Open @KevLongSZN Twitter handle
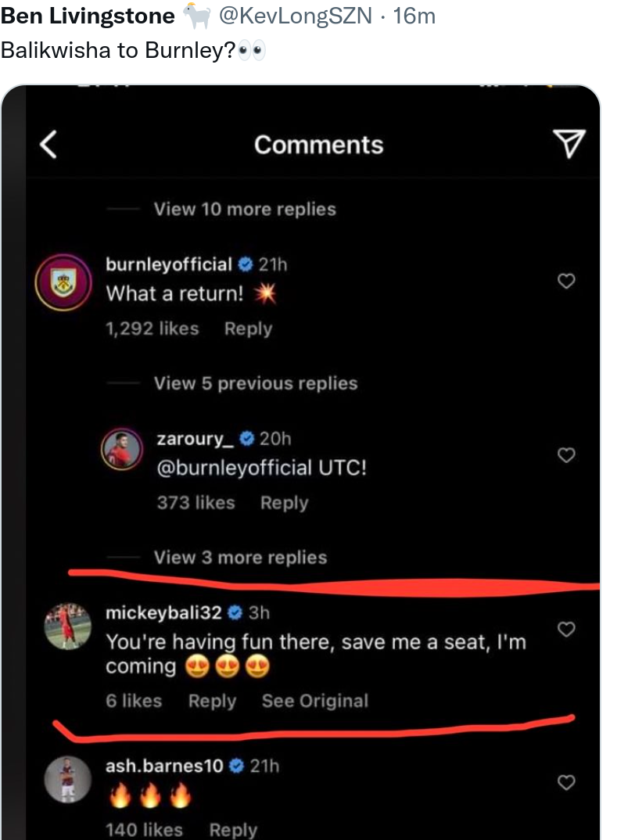The image size is (635, 840). [296, 16]
